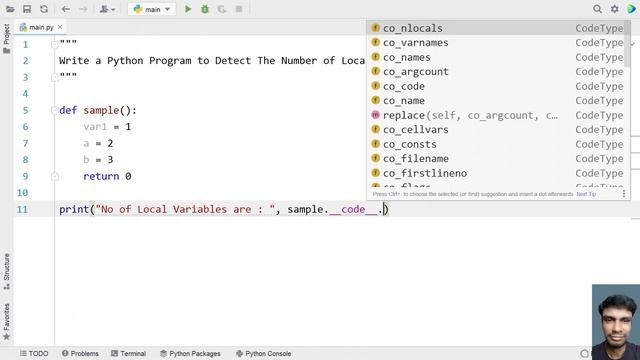Open file via the folder toolbar icon
This screenshot has width=640, height=360.
coord(10,9)
